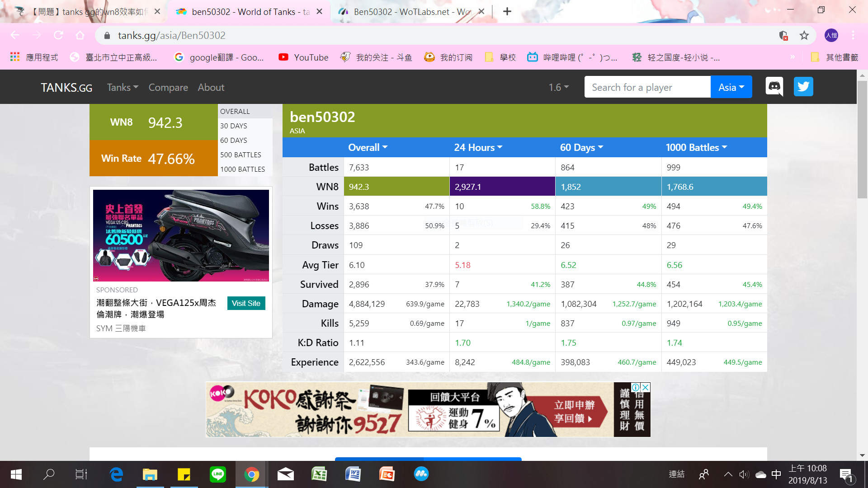Go to TANKS.GG home logo

coord(66,87)
